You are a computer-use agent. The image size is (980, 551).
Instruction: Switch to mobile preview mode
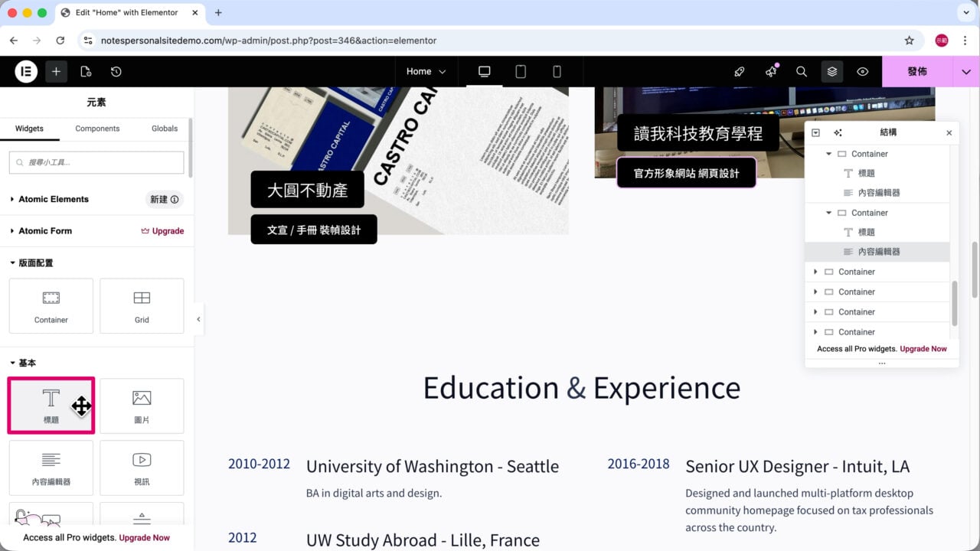pyautogui.click(x=557, y=71)
